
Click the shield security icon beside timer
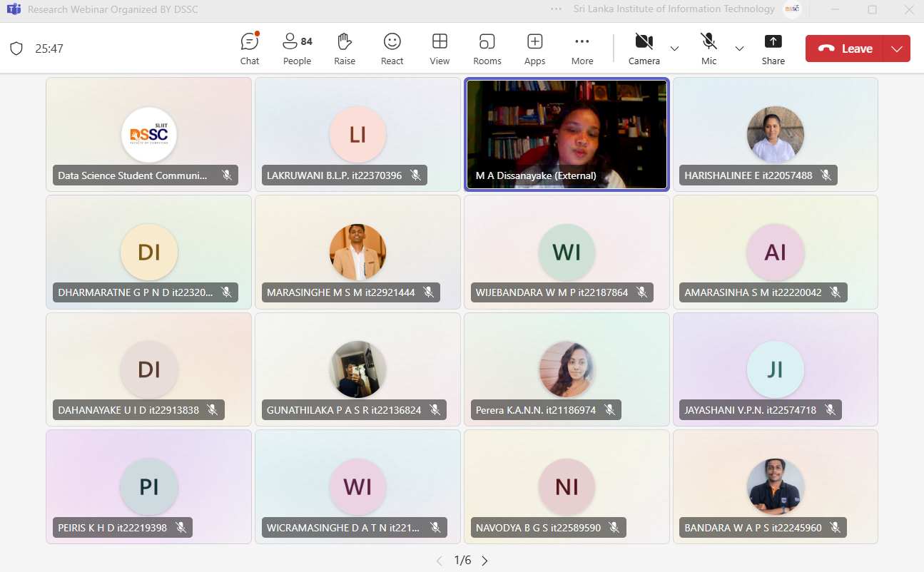[x=16, y=48]
